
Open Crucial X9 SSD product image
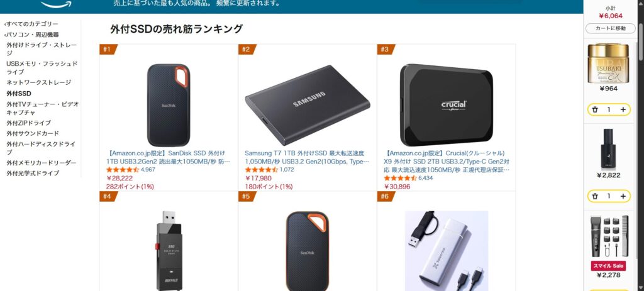[446, 105]
